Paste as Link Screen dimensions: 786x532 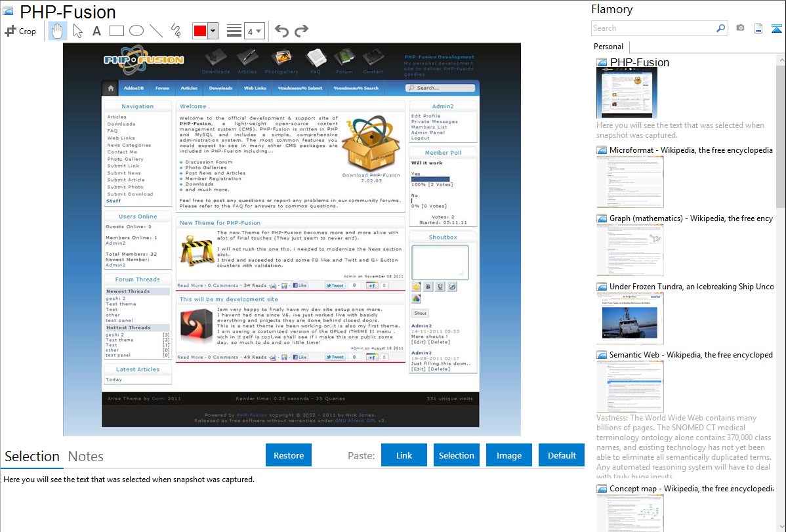point(404,455)
